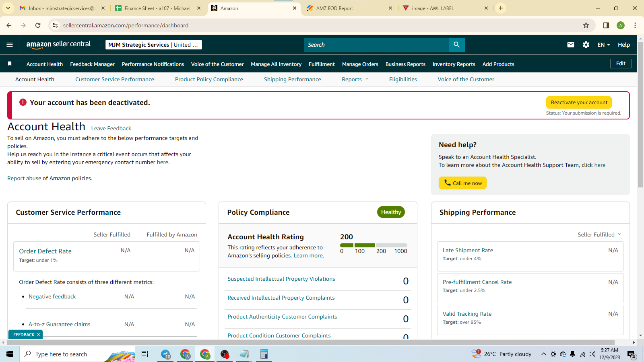This screenshot has width=644, height=362.
Task: Click the Seller Central search field
Action: [x=376, y=45]
